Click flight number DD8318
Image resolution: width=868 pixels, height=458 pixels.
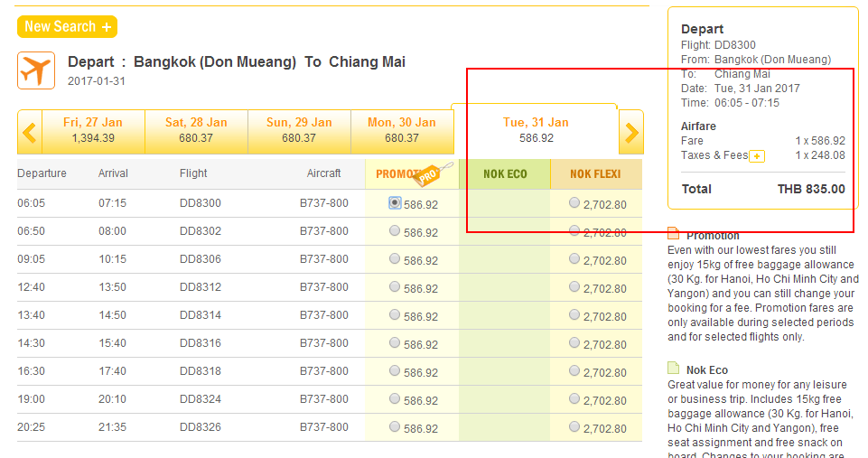[x=201, y=371]
